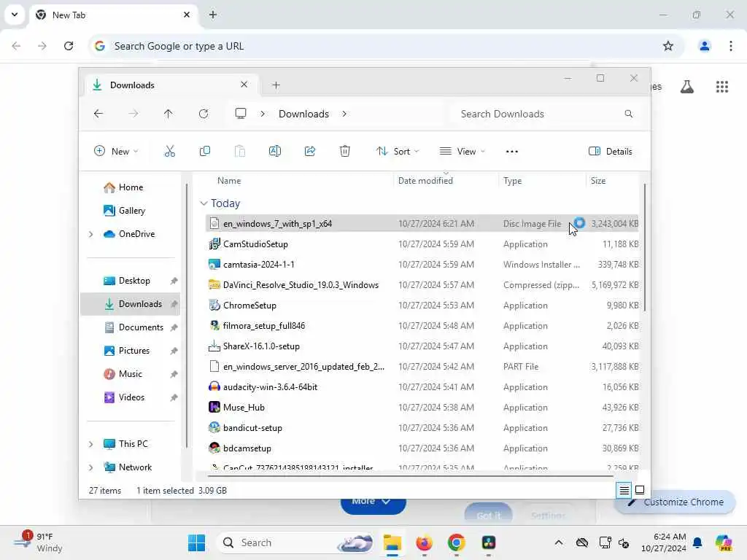Viewport: 747px width, 560px height.
Task: Expand Network in navigation pane
Action: [x=90, y=467]
